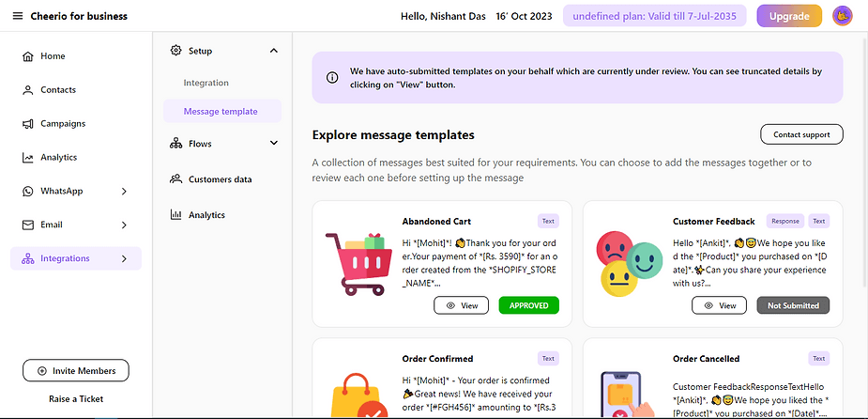Click the APPROVED status button

(x=528, y=305)
